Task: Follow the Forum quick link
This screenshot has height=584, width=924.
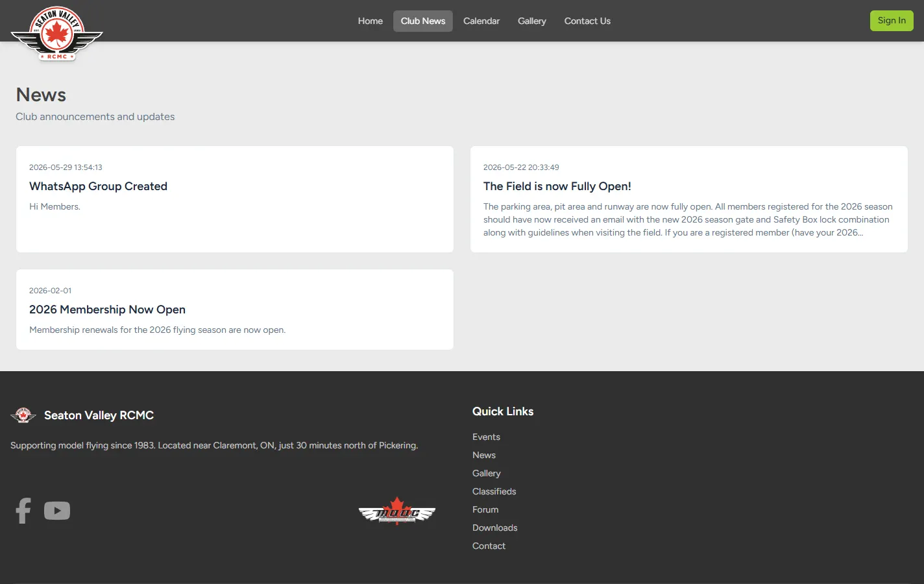Action: click(x=485, y=509)
